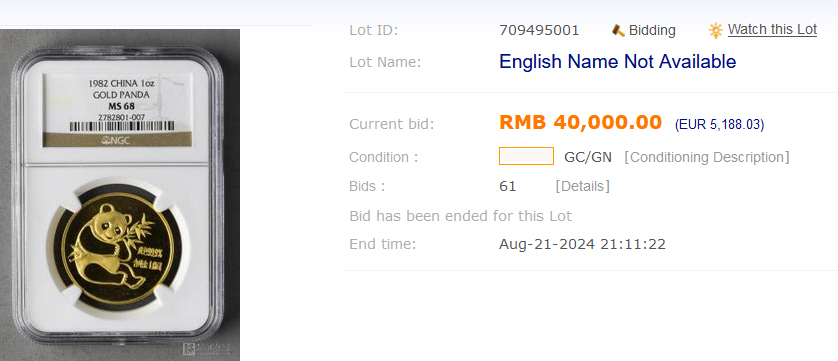Open the Watch this Lot link

(772, 29)
